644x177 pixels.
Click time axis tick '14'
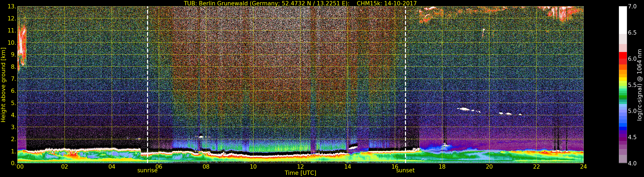[347, 166]
